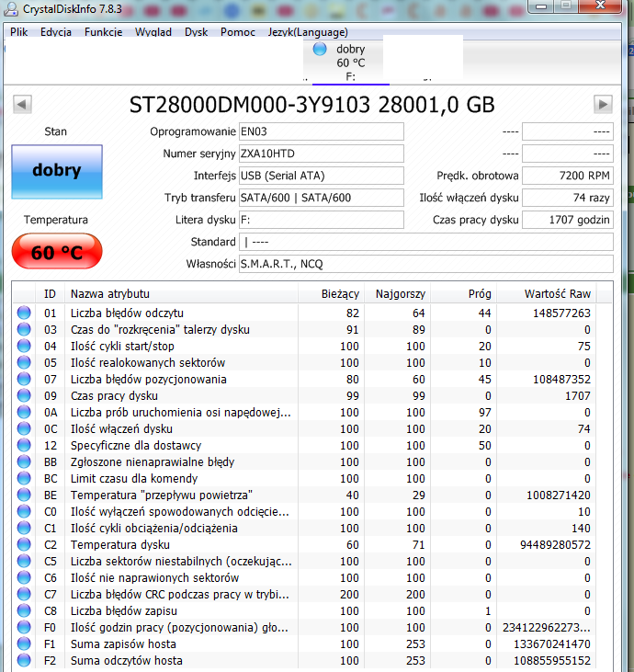The image size is (634, 672).
Task: Click status icon for Zgłoszone nienaprawialne błędy
Action: tap(24, 462)
